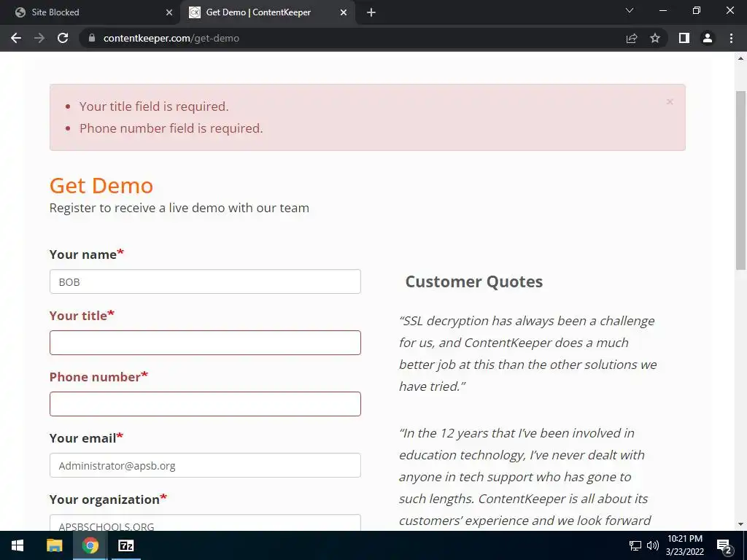This screenshot has width=747, height=560.
Task: Click the forward navigation arrow
Action: pyautogui.click(x=39, y=38)
